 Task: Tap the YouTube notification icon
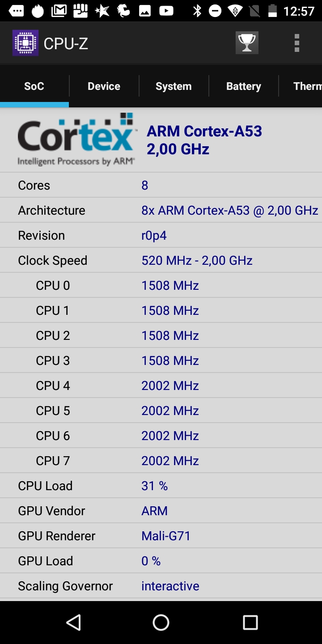click(x=166, y=11)
